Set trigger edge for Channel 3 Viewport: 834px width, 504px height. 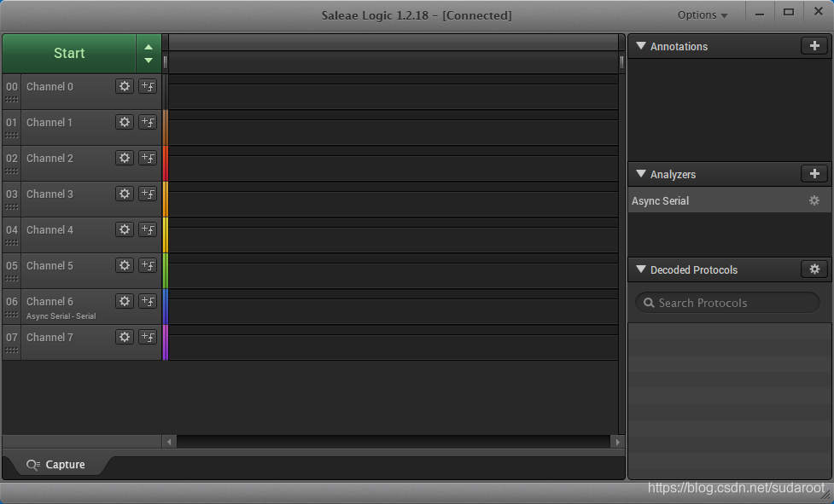tap(148, 194)
